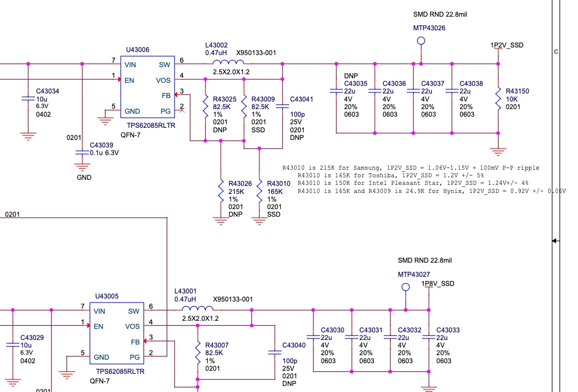Click the zone arrow marker on the border

556,241
